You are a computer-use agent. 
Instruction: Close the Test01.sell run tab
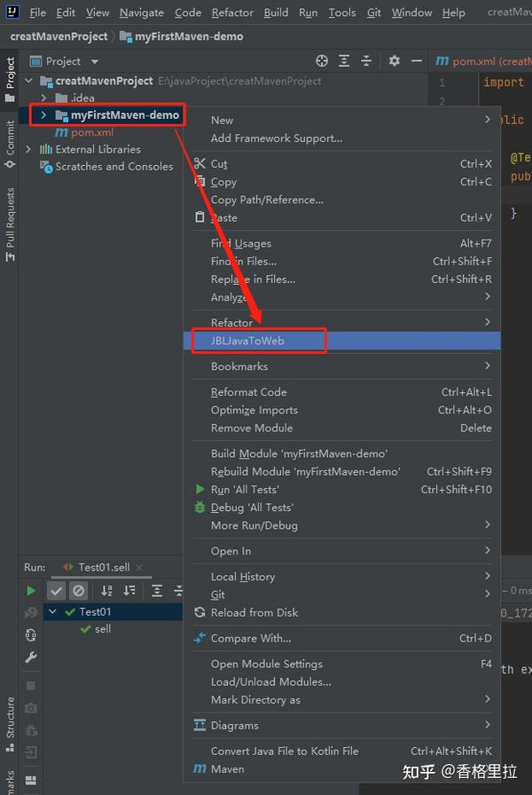(x=139, y=567)
